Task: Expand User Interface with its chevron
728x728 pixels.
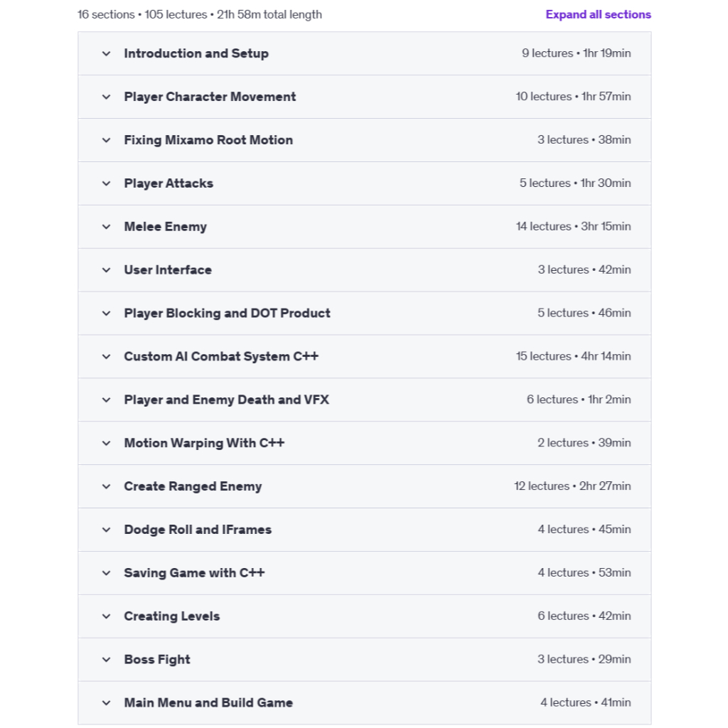Action: click(x=107, y=270)
